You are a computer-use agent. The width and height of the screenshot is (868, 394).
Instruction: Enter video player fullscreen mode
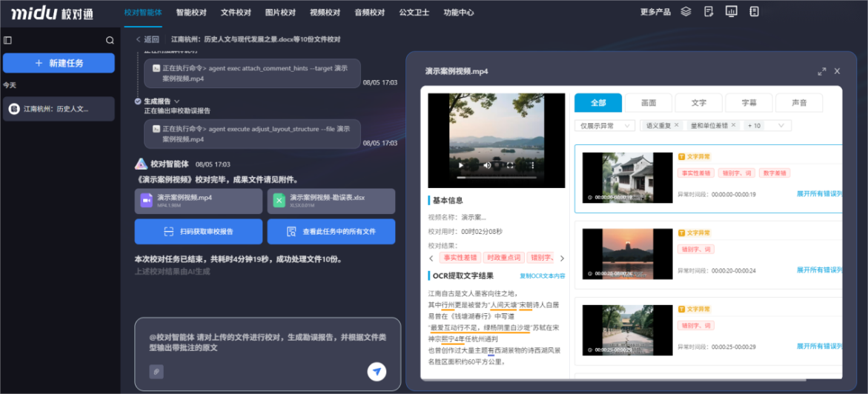[x=511, y=165]
